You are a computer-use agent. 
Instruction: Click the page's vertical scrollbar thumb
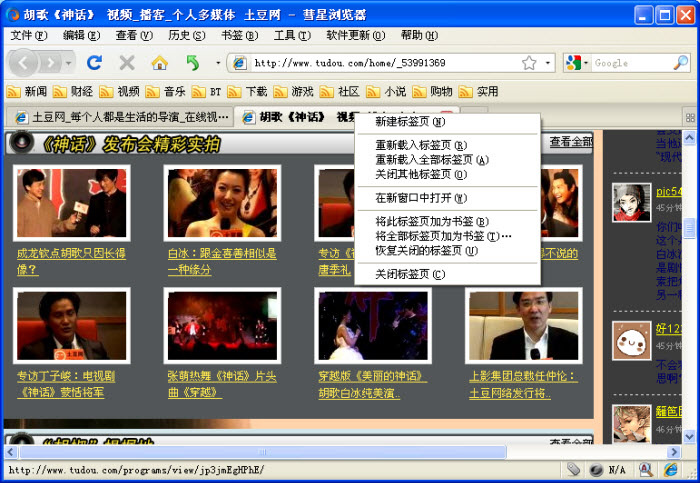690,228
